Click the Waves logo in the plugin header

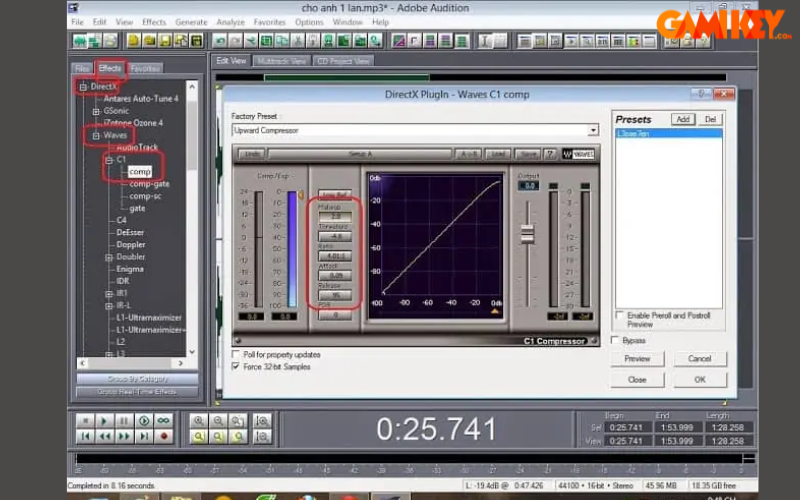579,154
